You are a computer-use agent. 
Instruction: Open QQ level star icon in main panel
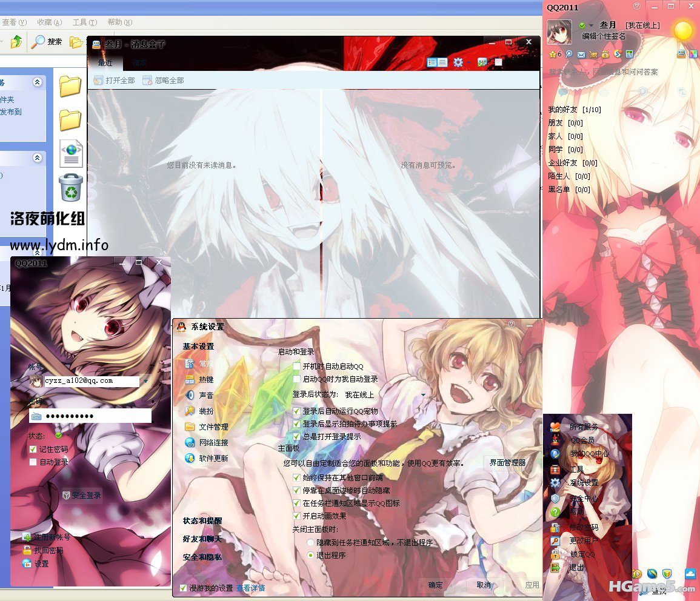point(552,54)
